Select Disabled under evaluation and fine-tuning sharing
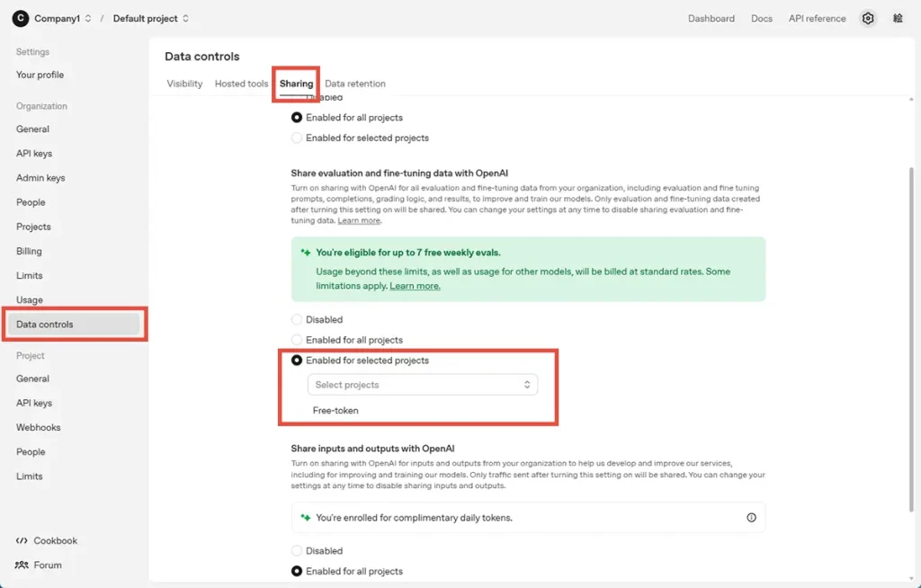This screenshot has width=921, height=588. click(x=297, y=319)
